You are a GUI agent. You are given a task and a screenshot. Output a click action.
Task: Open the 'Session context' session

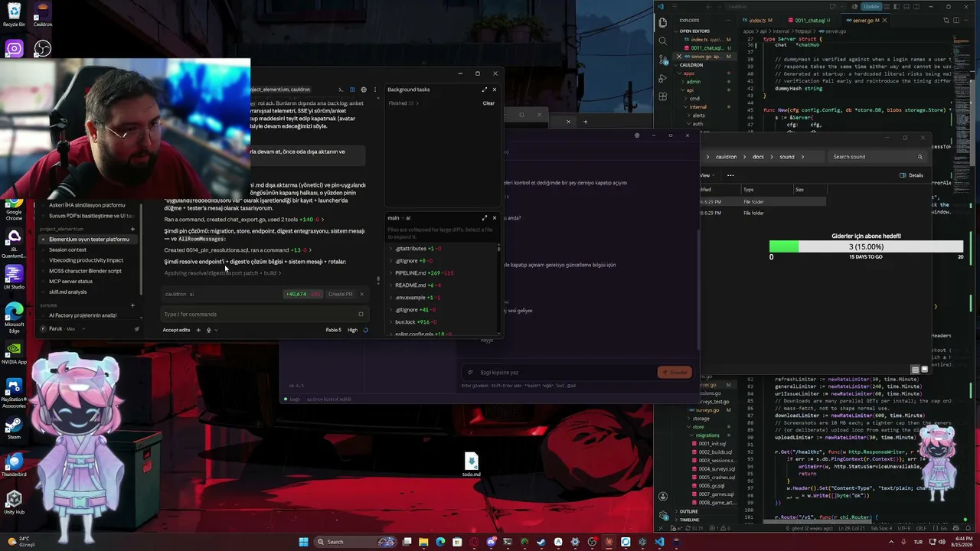coord(89,249)
